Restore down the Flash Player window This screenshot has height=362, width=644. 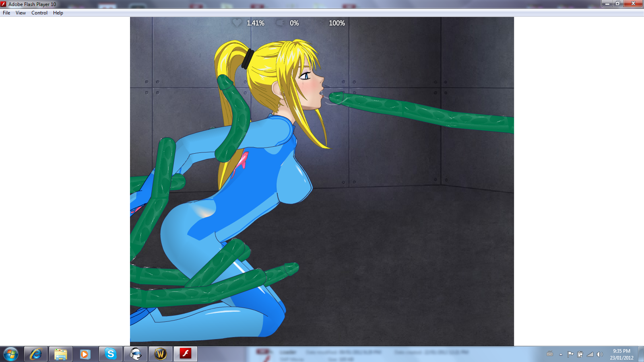pyautogui.click(x=617, y=4)
